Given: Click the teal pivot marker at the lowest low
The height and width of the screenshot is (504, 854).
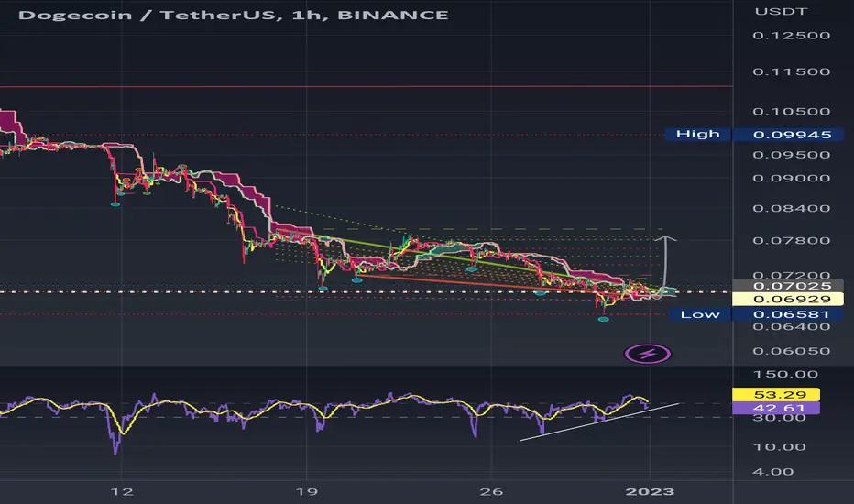Looking at the screenshot, I should pos(603,319).
